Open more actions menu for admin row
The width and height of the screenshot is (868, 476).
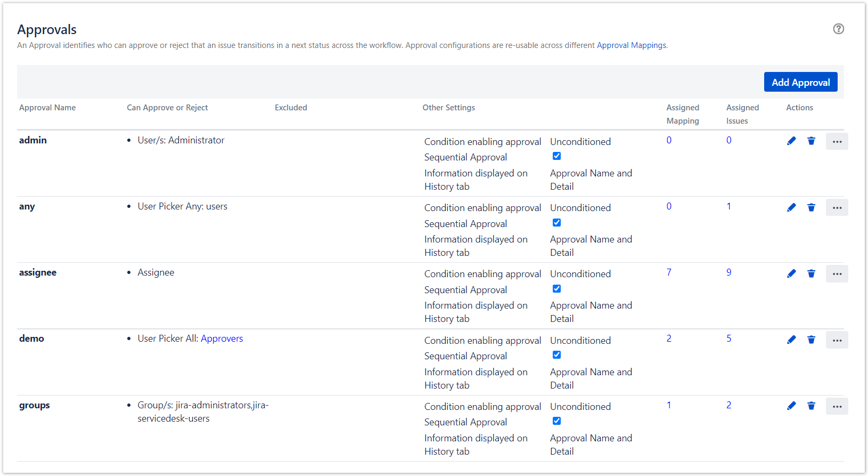tap(837, 141)
